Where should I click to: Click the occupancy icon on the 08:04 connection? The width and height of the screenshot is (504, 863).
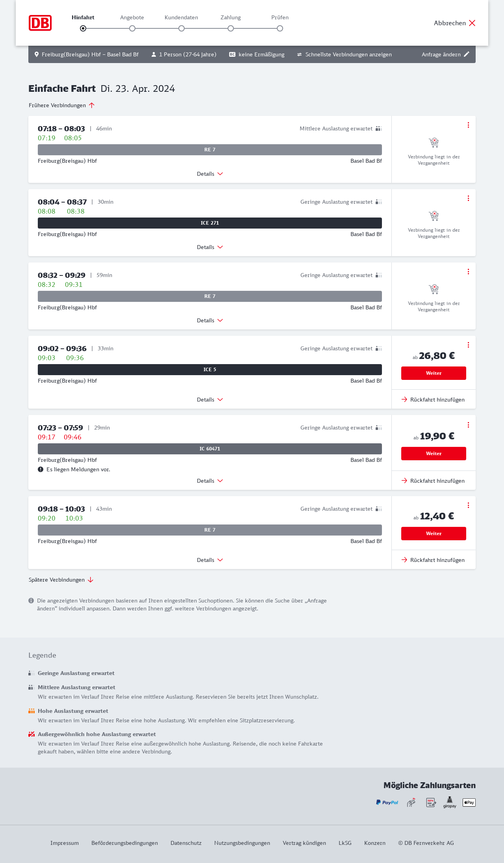[379, 202]
